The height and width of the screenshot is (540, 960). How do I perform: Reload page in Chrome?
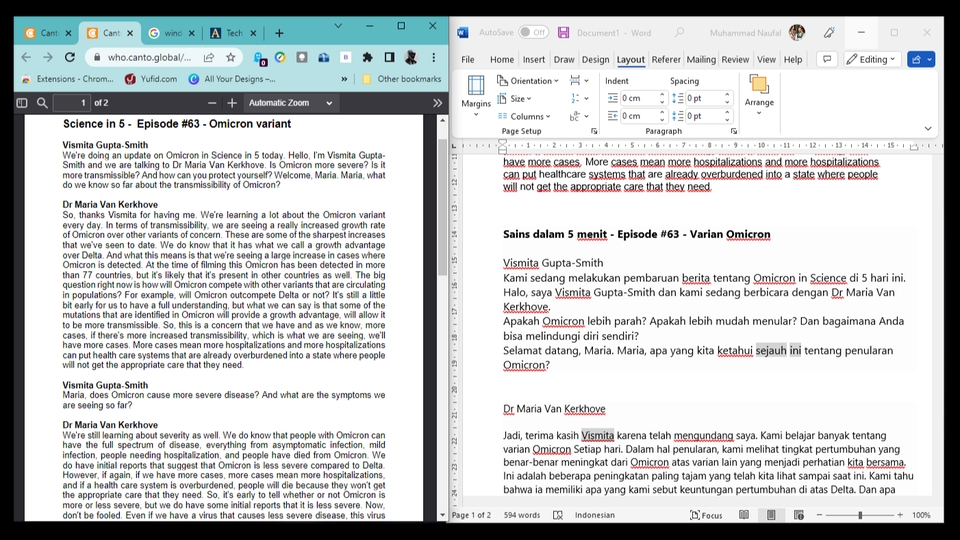70,57
